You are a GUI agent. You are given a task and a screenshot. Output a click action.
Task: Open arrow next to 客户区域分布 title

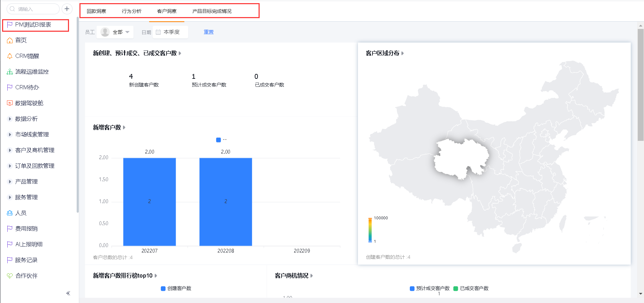402,53
